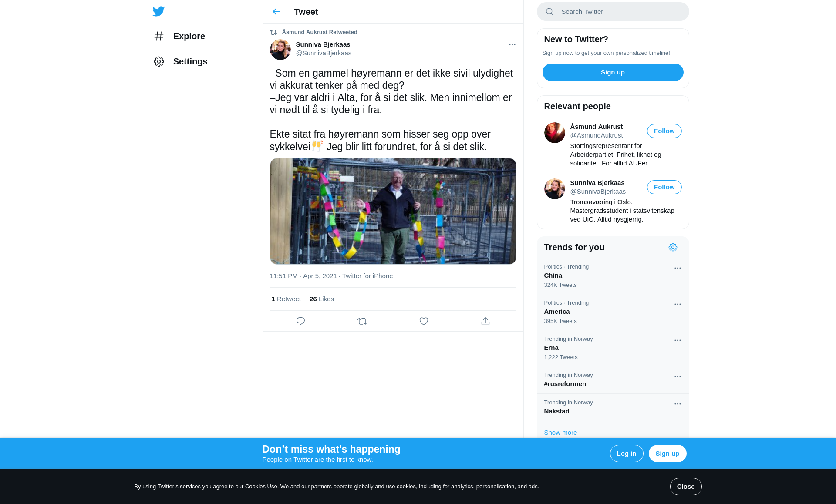Focus the Search Twitter field

613,12
